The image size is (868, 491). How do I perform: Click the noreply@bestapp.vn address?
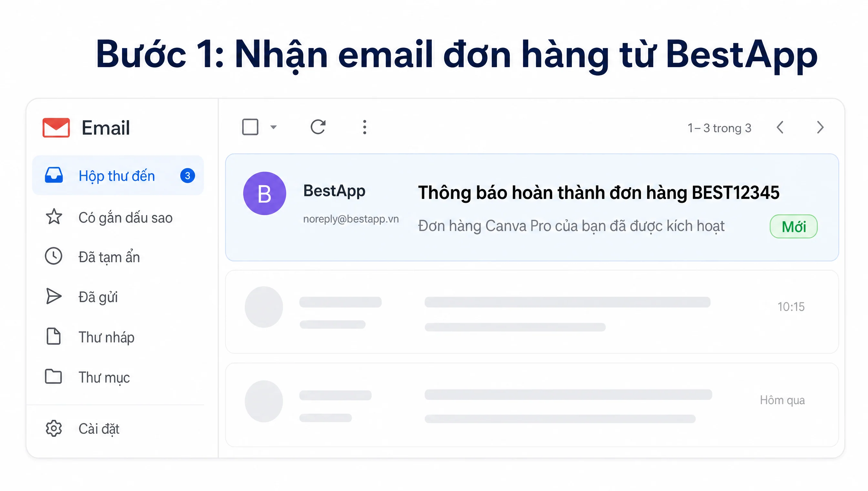point(351,219)
